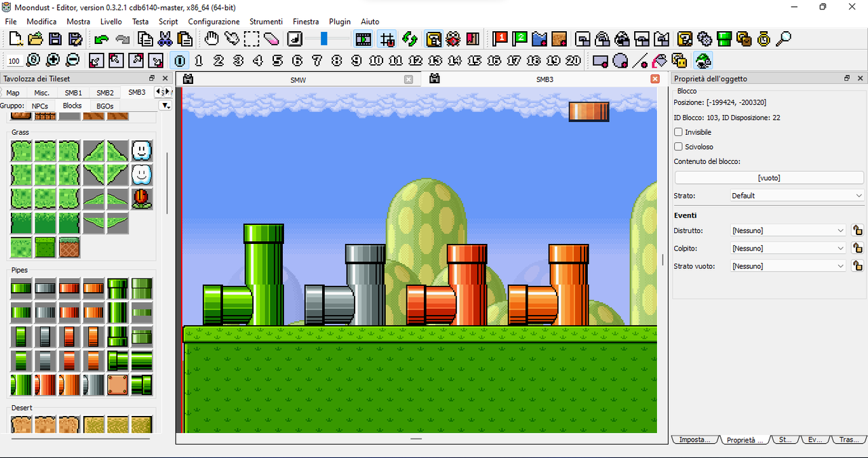Select the BGOs group tab
The width and height of the screenshot is (868, 458).
(x=104, y=106)
